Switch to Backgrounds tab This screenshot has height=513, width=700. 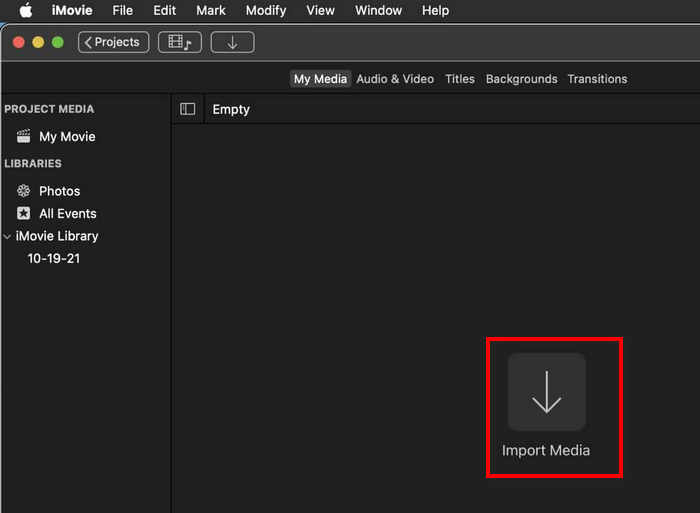[521, 79]
